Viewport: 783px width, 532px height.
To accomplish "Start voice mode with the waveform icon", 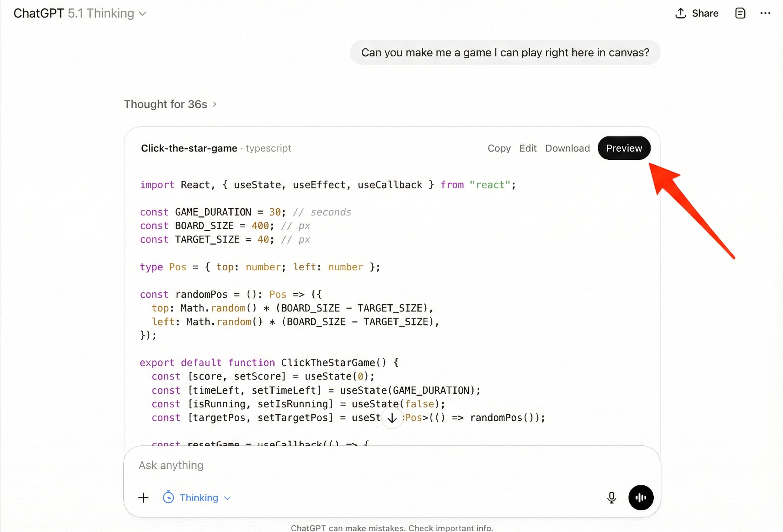I will point(641,497).
